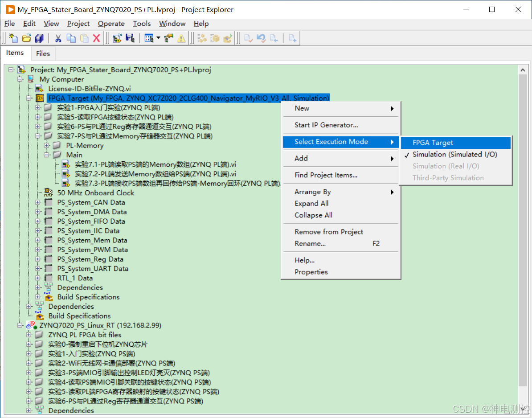Screen dimensions: 532x418
Task: Click the scrollbar up arrow
Action: tap(523, 70)
